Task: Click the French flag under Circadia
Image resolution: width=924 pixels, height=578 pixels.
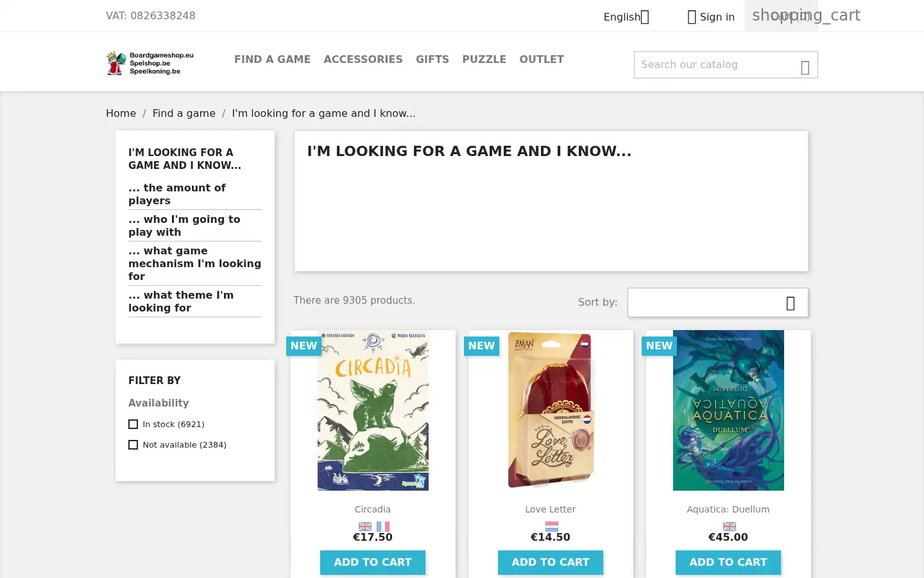Action: point(383,526)
